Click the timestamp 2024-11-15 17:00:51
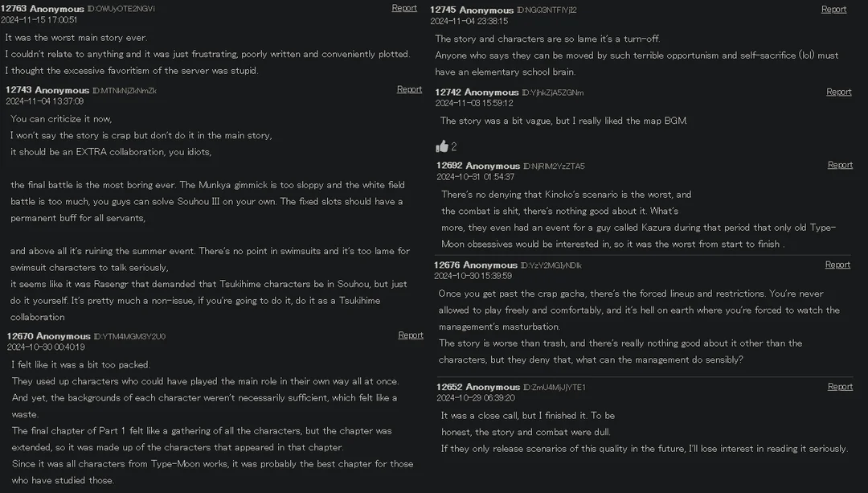The image size is (868, 493). point(39,20)
